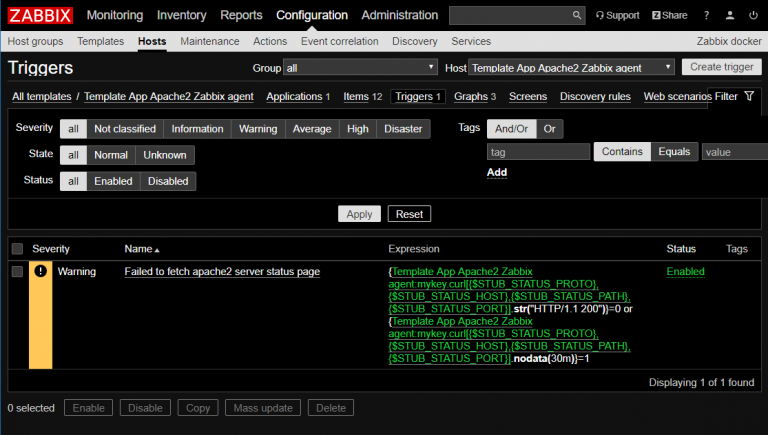Choose Or tags mode
The width and height of the screenshot is (768, 435).
550,129
